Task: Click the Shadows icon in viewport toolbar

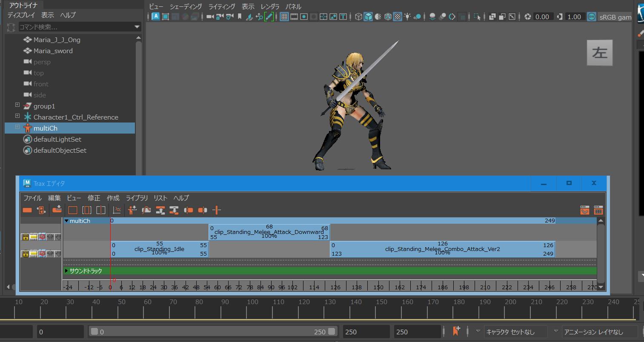Action: pos(417,17)
